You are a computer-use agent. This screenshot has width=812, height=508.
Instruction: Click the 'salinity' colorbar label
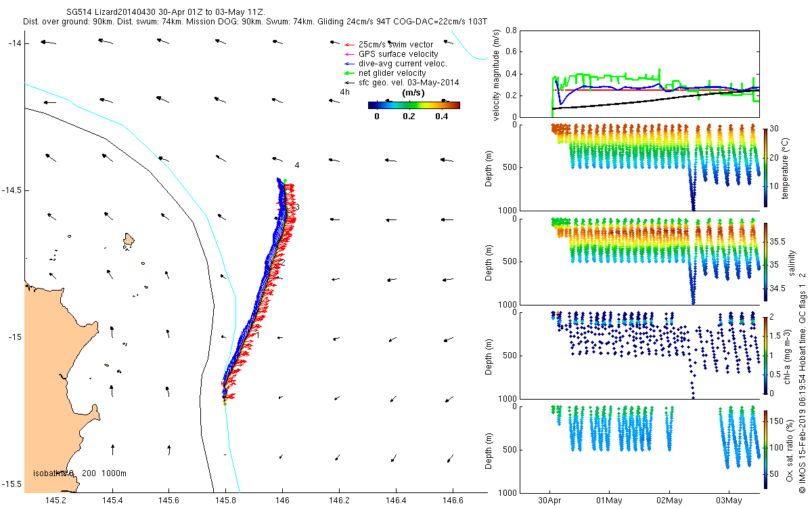point(792,262)
